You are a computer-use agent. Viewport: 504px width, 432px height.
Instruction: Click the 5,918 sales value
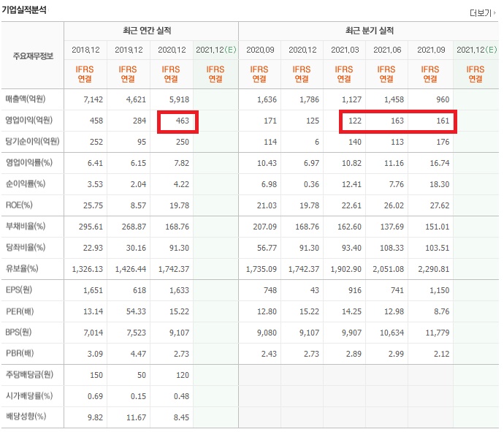coord(179,99)
